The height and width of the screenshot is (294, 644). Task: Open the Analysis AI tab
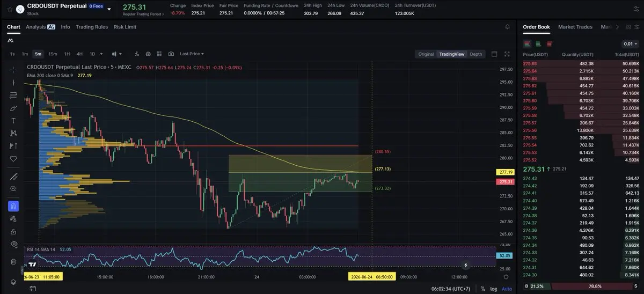pos(40,27)
